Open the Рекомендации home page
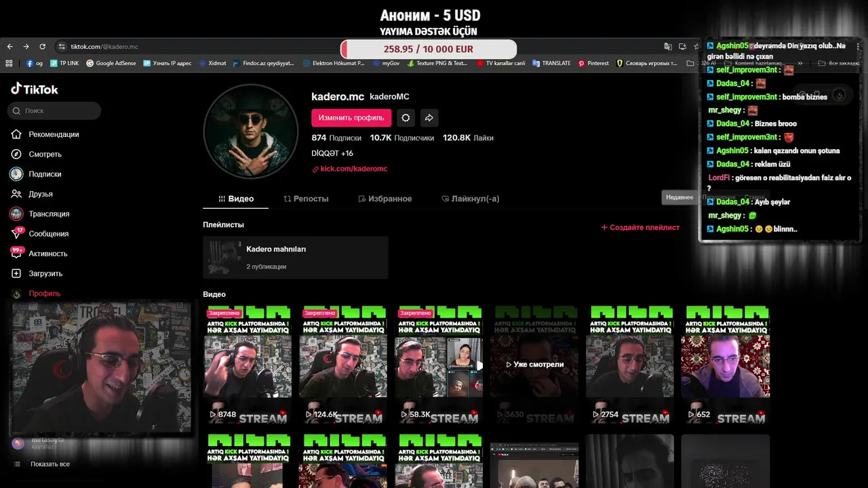 [45, 134]
